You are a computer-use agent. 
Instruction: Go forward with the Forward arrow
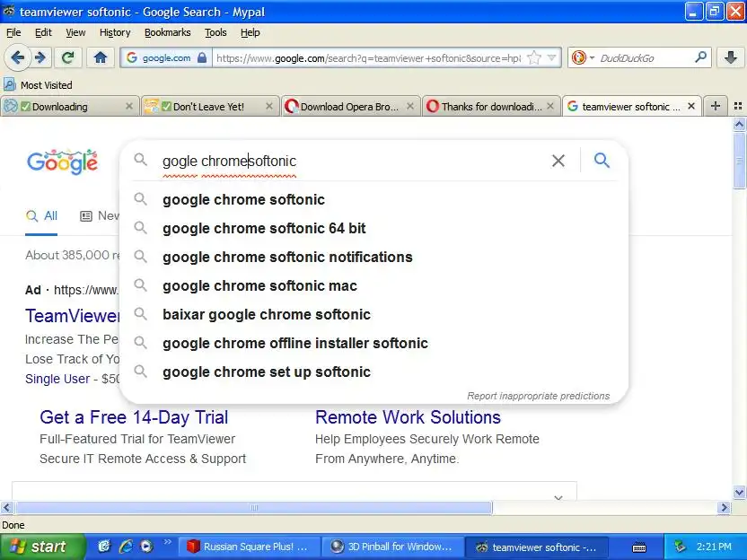(x=41, y=58)
